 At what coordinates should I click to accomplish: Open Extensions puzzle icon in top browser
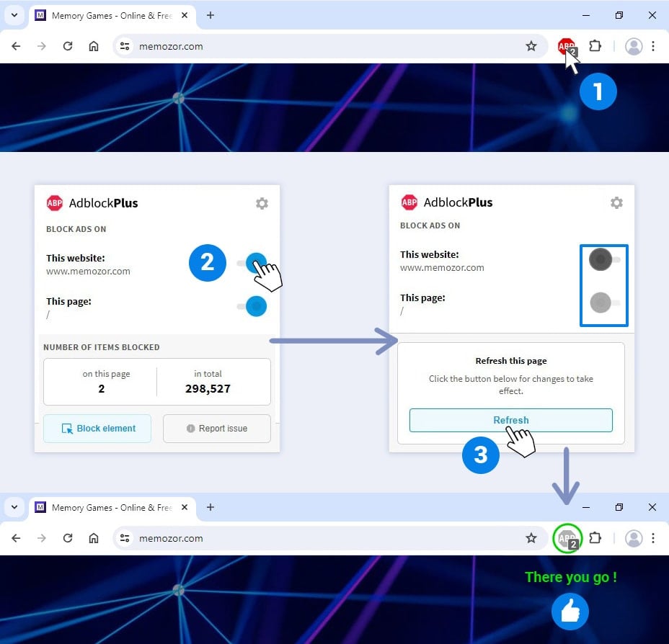595,46
